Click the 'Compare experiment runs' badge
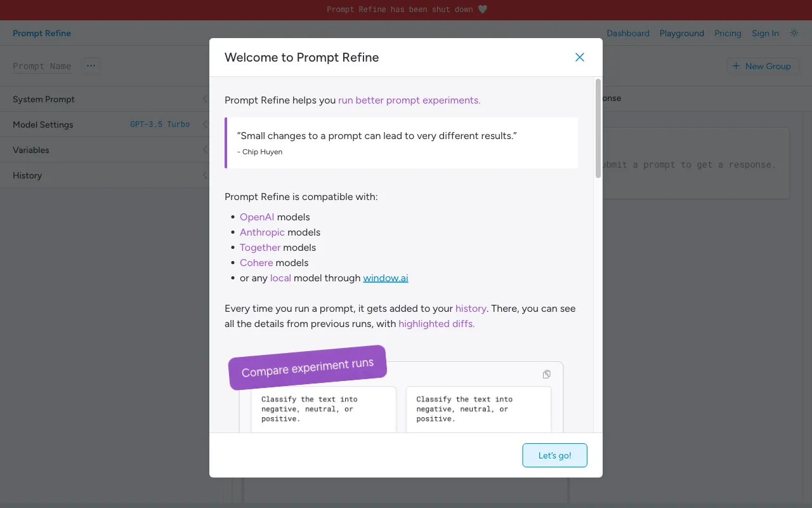Screen dimensions: 812x508 coord(307,368)
